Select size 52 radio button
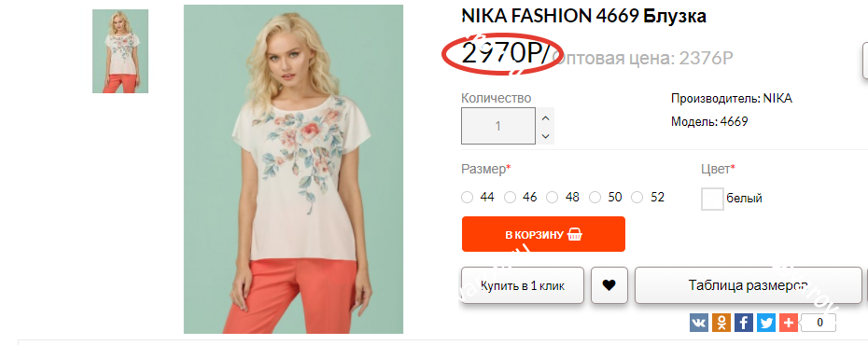The height and width of the screenshot is (345, 868). (637, 198)
